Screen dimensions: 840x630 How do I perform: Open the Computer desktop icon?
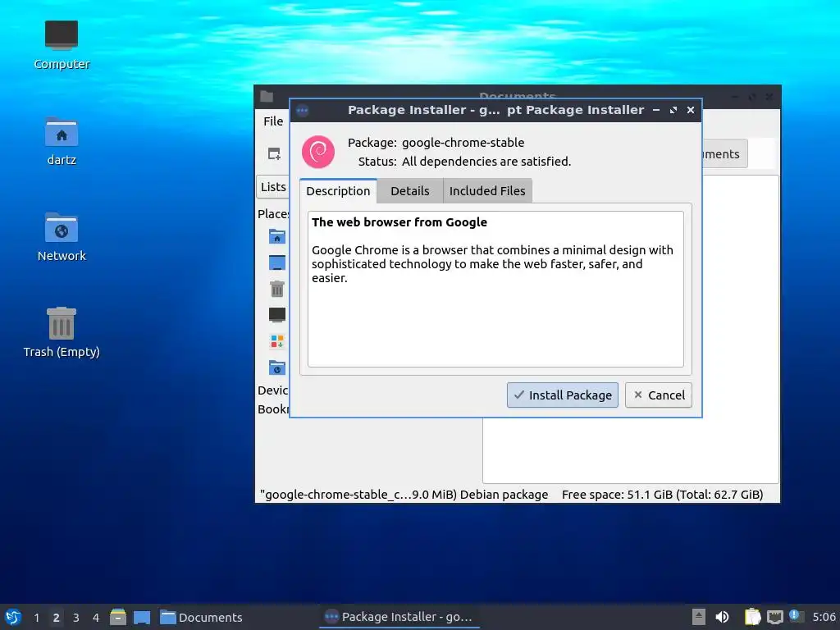tap(62, 45)
